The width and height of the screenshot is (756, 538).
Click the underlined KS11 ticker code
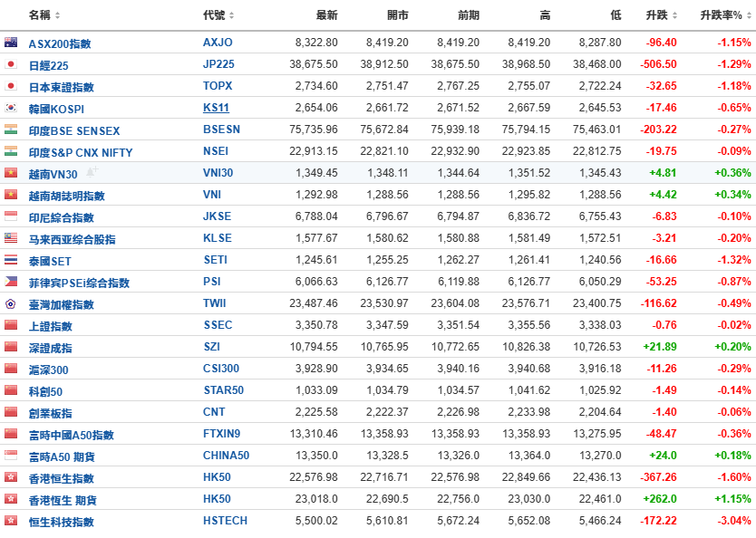(x=216, y=108)
